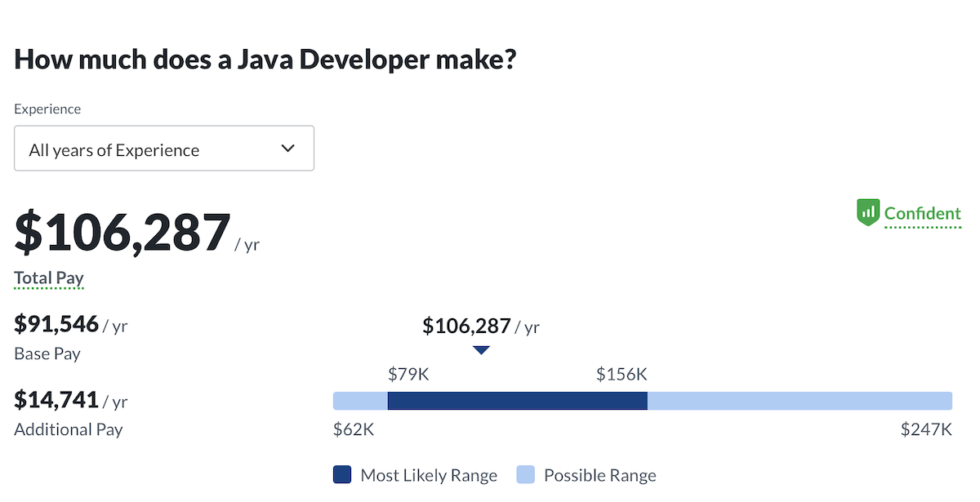Image resolution: width=980 pixels, height=502 pixels.
Task: Open the Experience dropdown
Action: point(164,149)
